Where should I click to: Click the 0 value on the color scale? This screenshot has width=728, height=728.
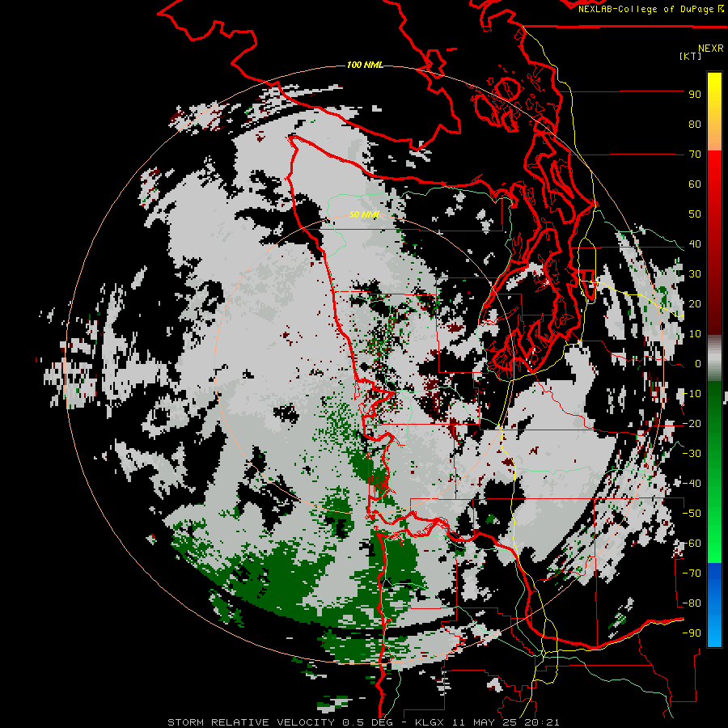click(698, 364)
